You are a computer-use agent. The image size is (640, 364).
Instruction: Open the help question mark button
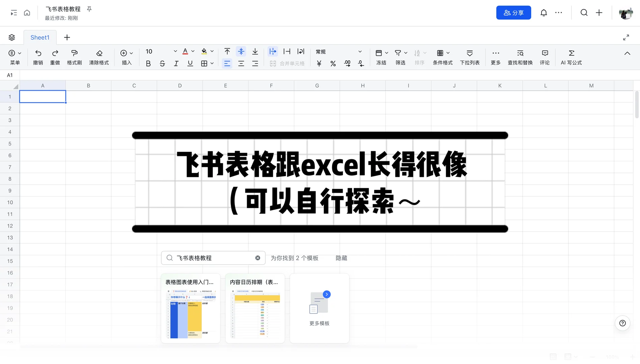tap(622, 323)
